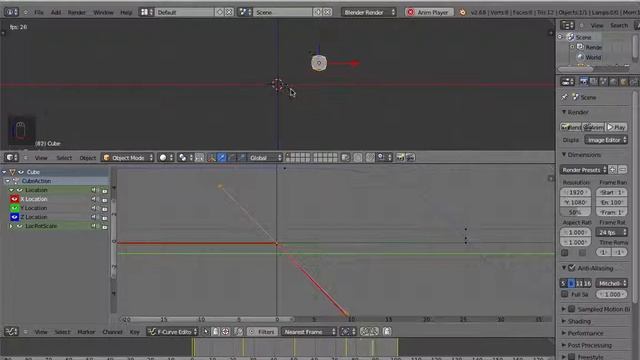Select the Render tab icon in properties
This screenshot has height=360, width=640.
pyautogui.click(x=584, y=82)
